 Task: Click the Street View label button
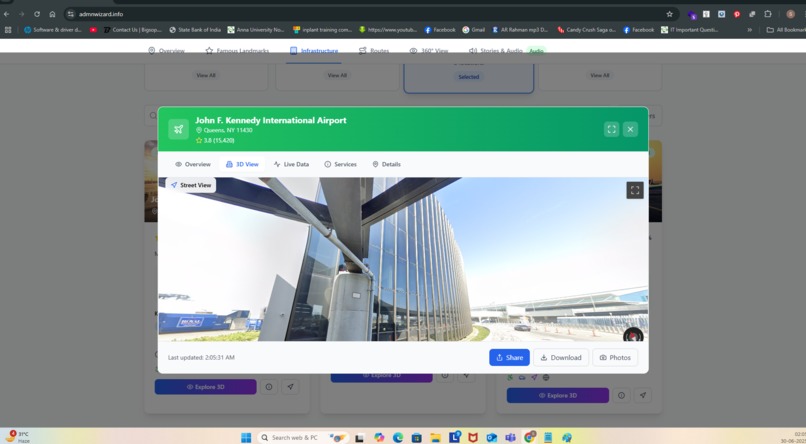click(191, 185)
